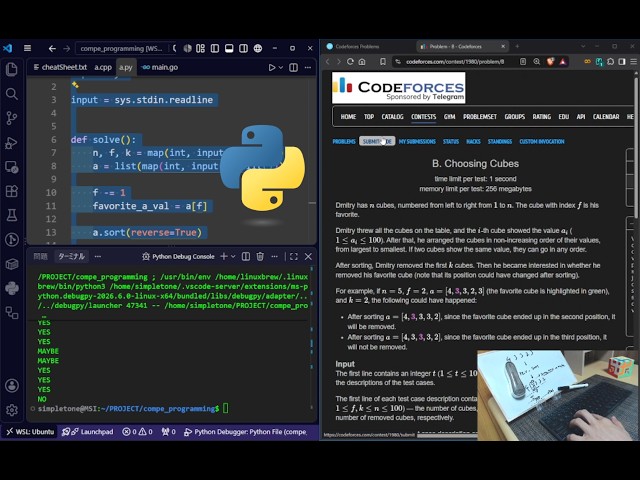Switch to cheatSheet.txt editor tab
The image size is (640, 480).
coord(60,67)
